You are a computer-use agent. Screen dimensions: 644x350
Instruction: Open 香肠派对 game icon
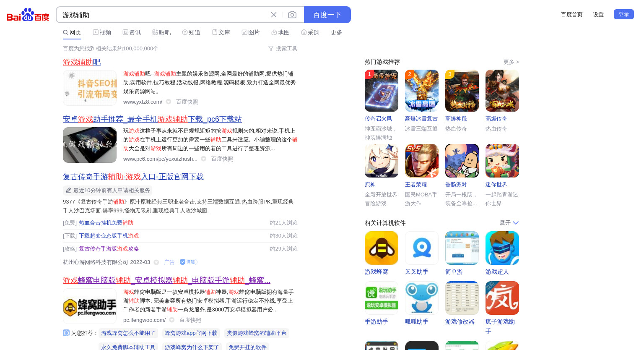pos(462,161)
